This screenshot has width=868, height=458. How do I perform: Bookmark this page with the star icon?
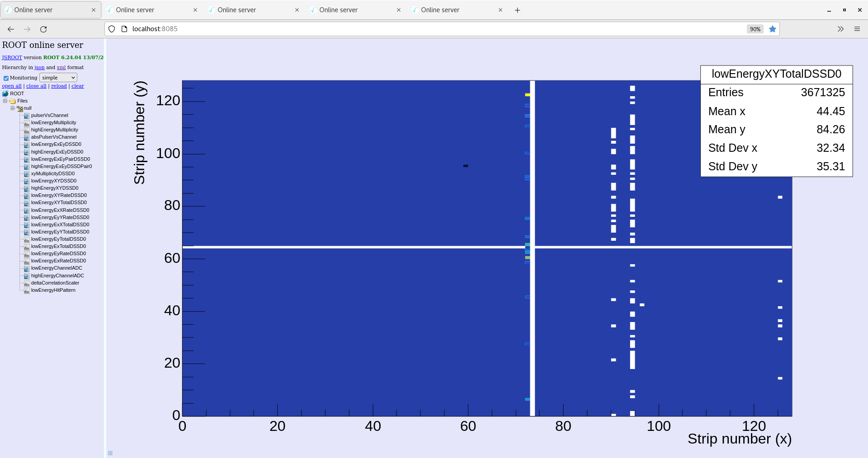773,29
